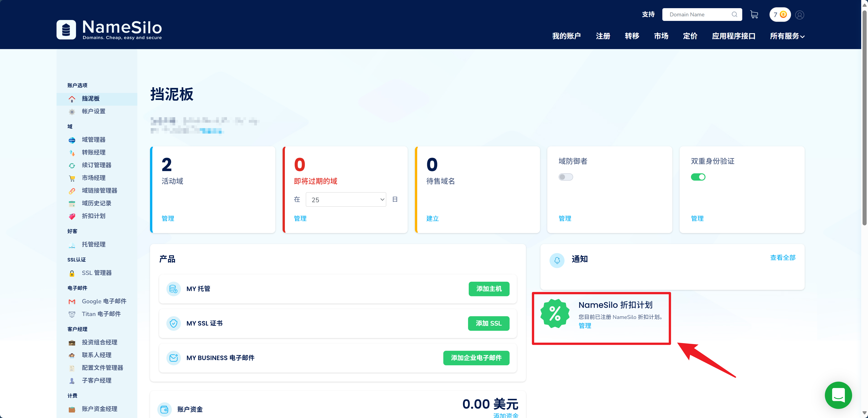Go to 市场 in the top navigation

(x=661, y=36)
